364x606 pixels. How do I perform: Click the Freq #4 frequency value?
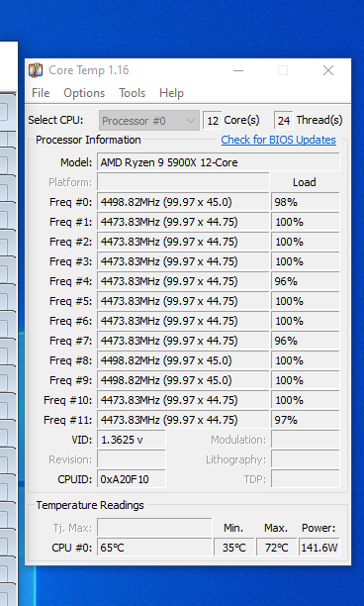183,281
